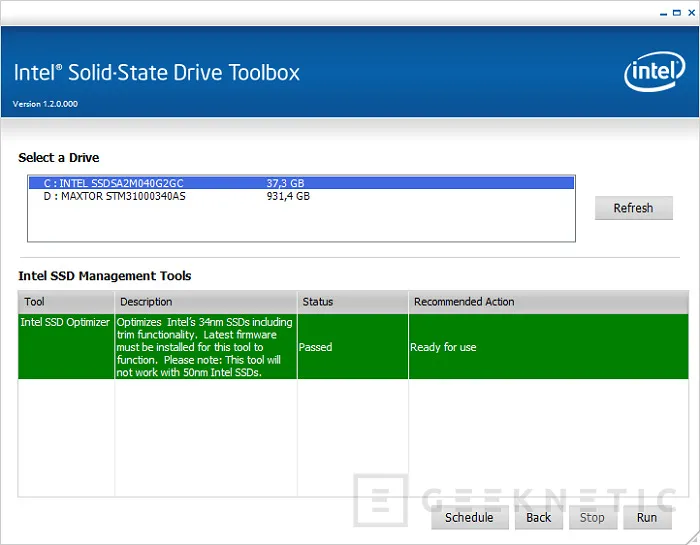Viewport: 700px width, 545px height.
Task: Click the 931,4 GB size value
Action: [x=288, y=196]
